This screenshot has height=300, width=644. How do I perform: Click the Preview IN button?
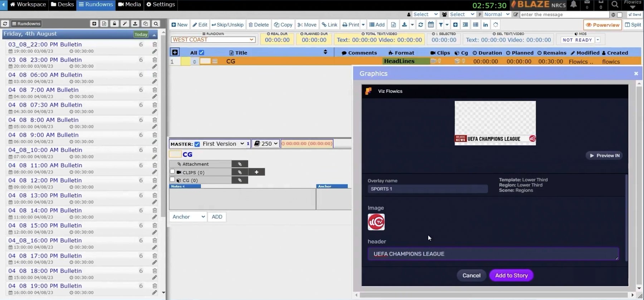click(604, 155)
